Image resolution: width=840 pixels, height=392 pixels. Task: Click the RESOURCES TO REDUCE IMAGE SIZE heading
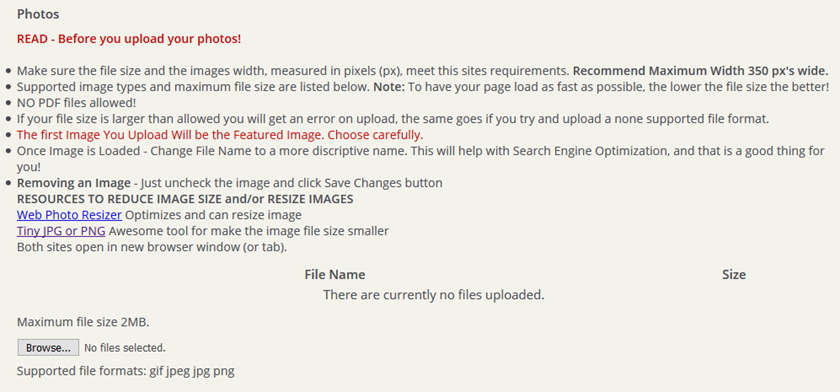[185, 199]
